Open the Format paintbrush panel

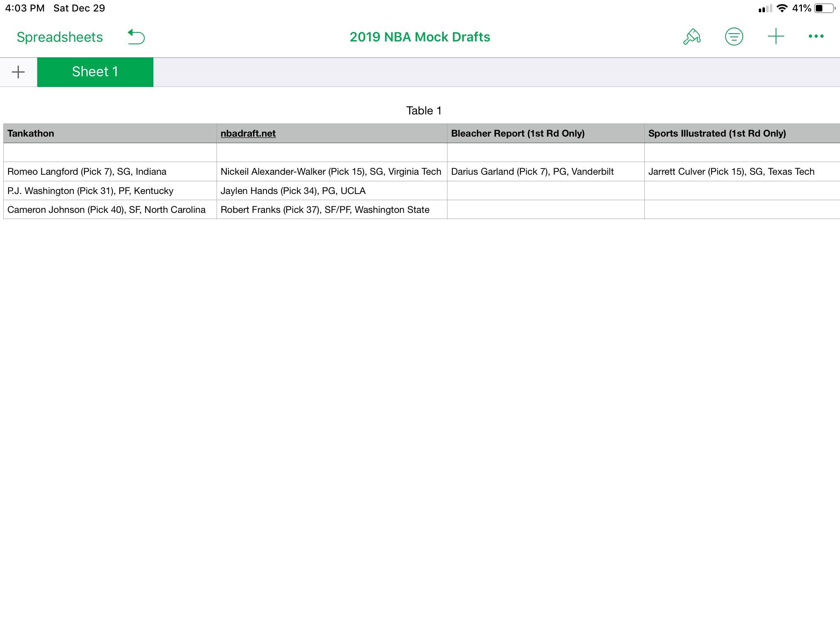coord(692,37)
